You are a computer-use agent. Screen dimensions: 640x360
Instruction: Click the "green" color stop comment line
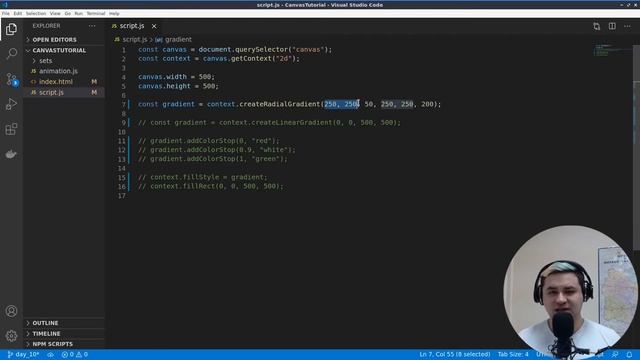click(213, 159)
